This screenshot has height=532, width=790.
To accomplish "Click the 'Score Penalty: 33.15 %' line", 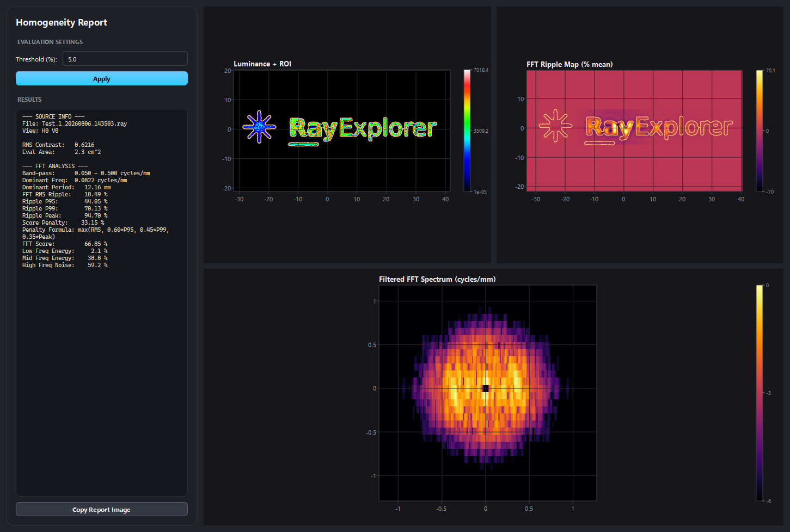I will pyautogui.click(x=63, y=222).
